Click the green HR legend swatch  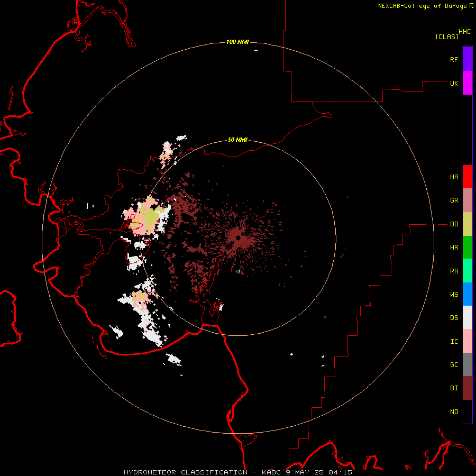click(x=467, y=248)
